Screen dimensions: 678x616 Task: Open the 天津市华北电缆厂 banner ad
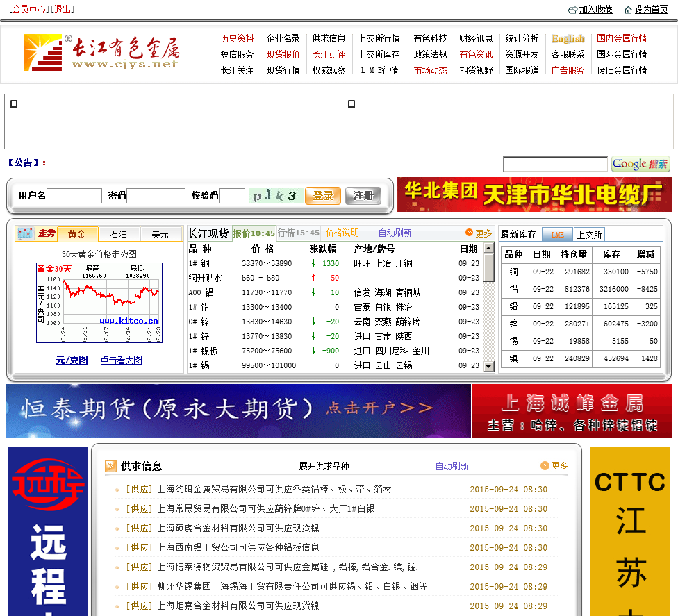click(535, 194)
